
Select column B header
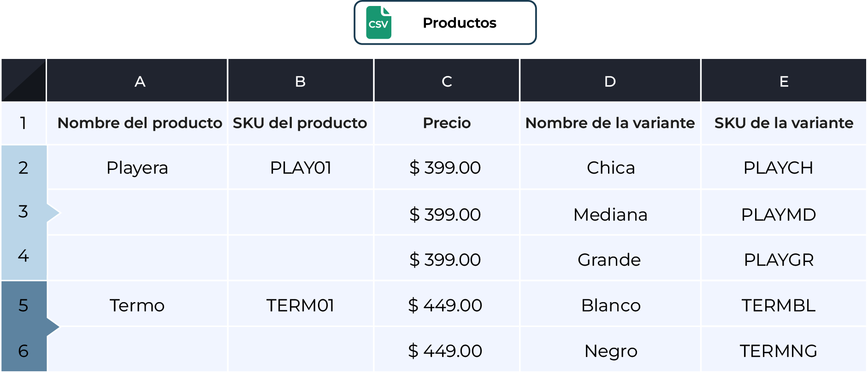301,80
